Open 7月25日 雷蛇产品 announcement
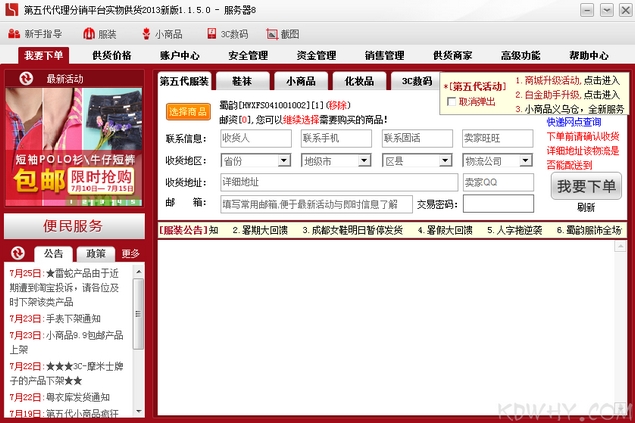The height and width of the screenshot is (423, 635). (x=65, y=288)
